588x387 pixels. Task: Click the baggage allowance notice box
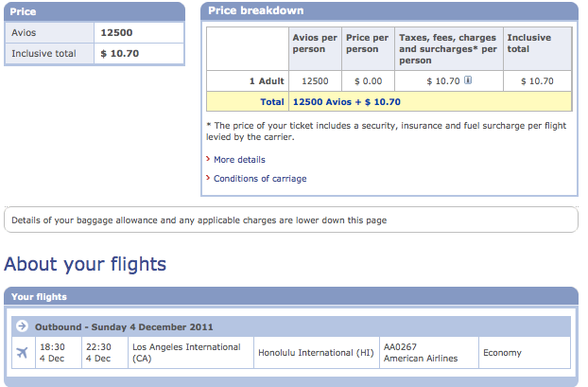pyautogui.click(x=291, y=220)
